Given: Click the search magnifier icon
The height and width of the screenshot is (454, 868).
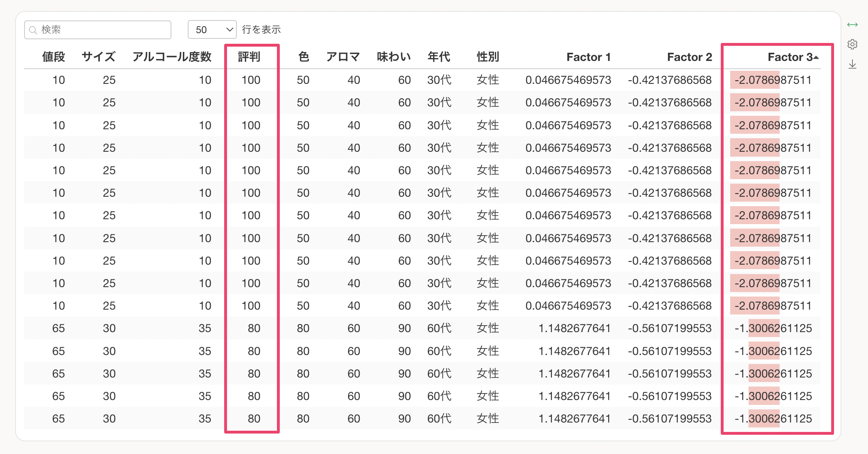Looking at the screenshot, I should click(x=33, y=30).
